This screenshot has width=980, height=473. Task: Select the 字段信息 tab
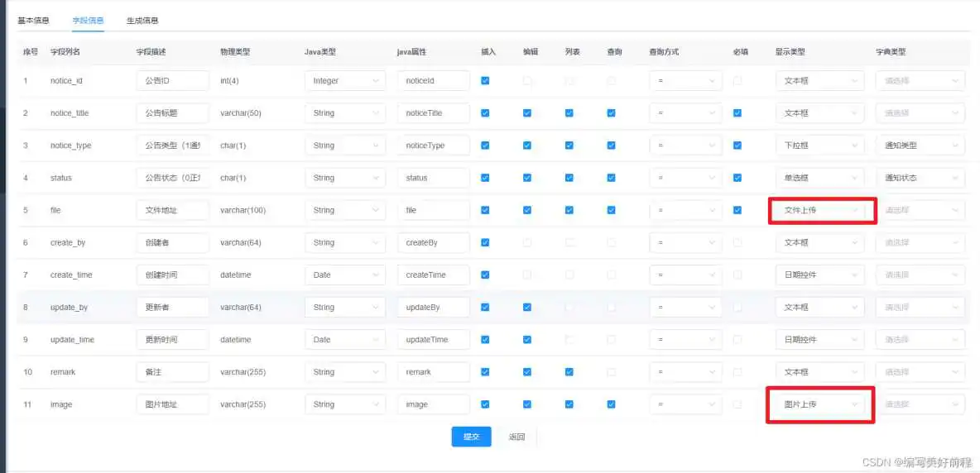click(x=88, y=20)
